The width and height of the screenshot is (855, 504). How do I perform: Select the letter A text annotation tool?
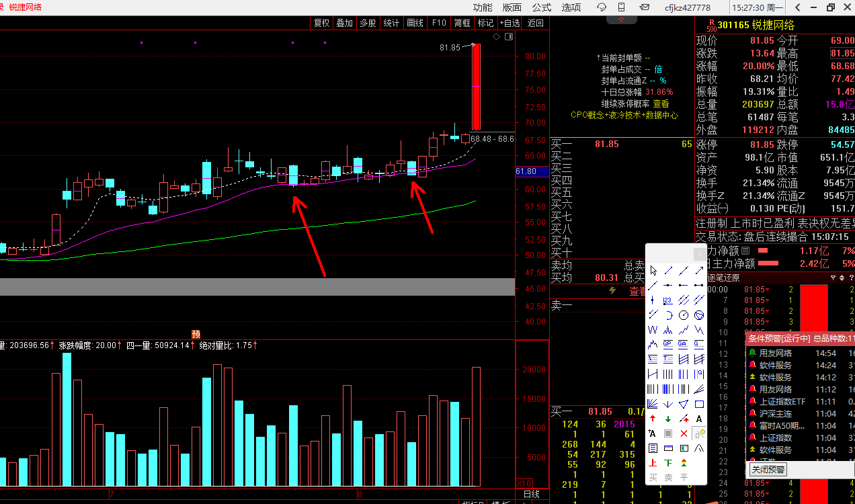click(699, 419)
